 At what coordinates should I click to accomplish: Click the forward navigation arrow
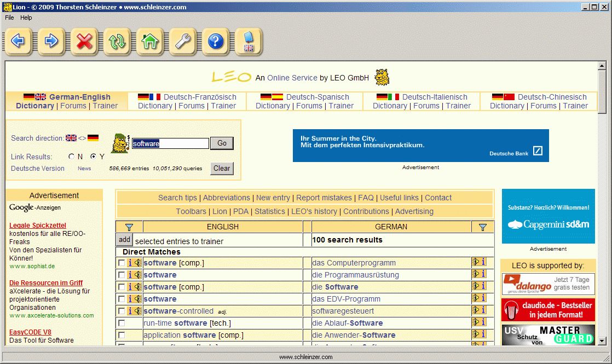pyautogui.click(x=51, y=42)
